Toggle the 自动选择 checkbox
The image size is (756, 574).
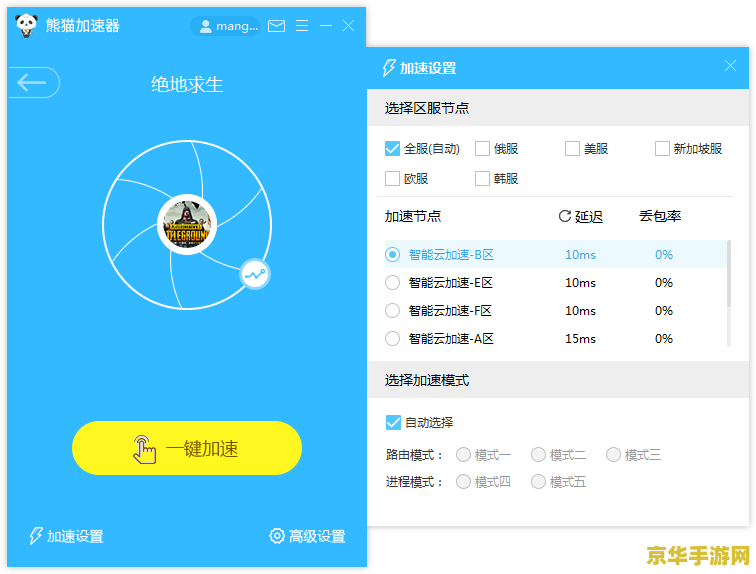[x=393, y=423]
